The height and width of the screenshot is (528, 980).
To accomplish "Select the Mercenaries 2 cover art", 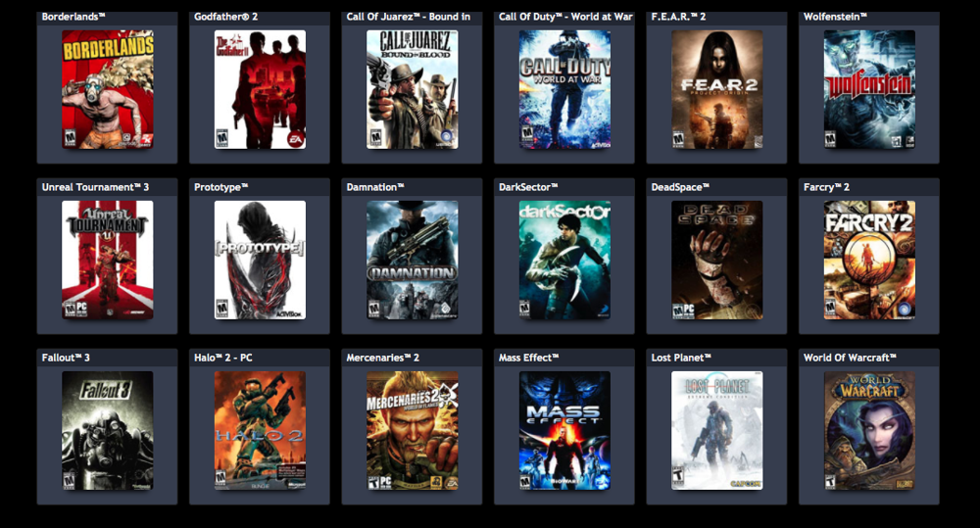I will click(x=412, y=430).
